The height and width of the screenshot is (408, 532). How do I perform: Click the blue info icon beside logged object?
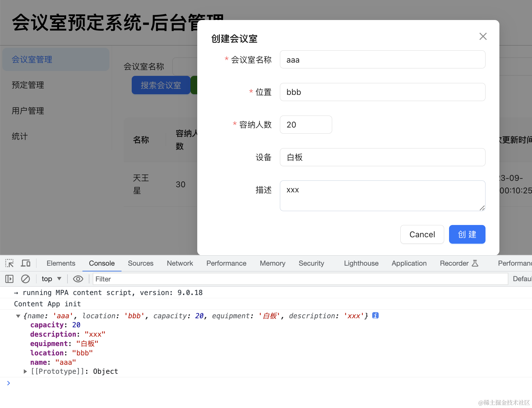tap(375, 316)
